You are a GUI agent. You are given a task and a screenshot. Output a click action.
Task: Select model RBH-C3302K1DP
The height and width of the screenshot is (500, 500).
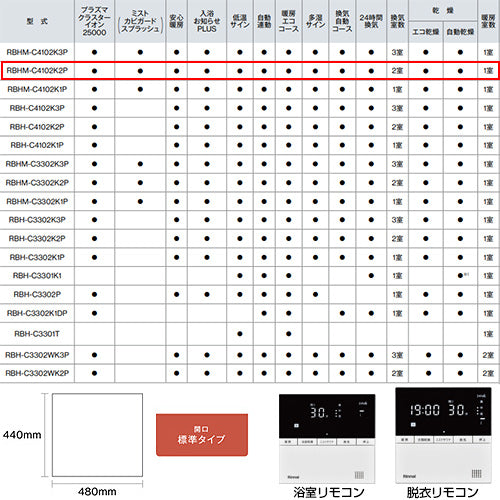37,313
